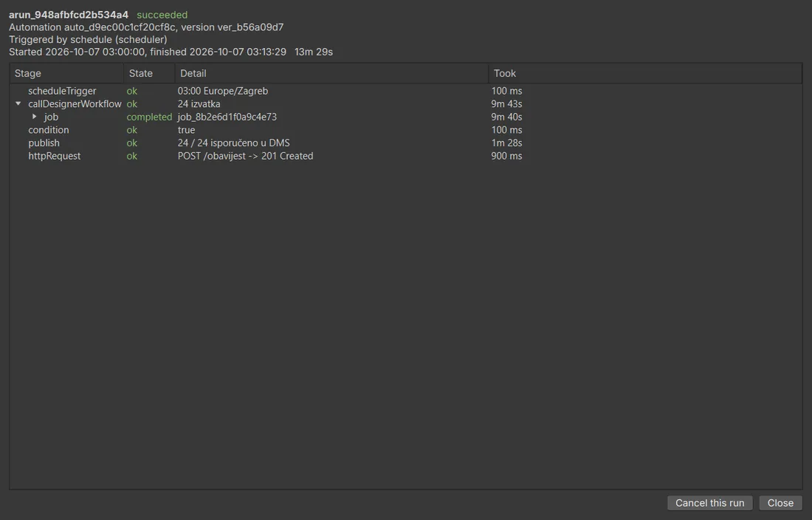Click the '9m 43s' duration cell
The height and width of the screenshot is (520, 812).
coord(506,103)
